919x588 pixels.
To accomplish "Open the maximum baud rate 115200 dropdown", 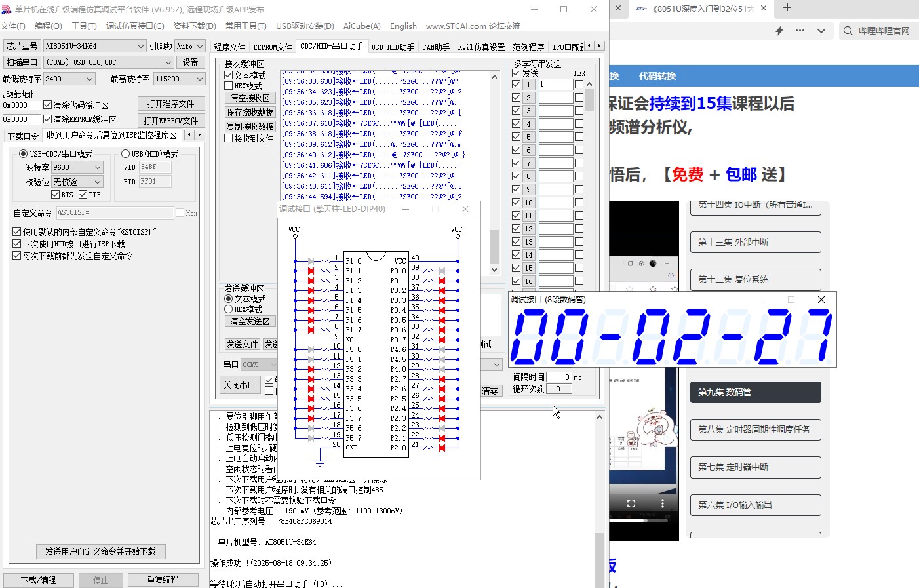I will [180, 79].
